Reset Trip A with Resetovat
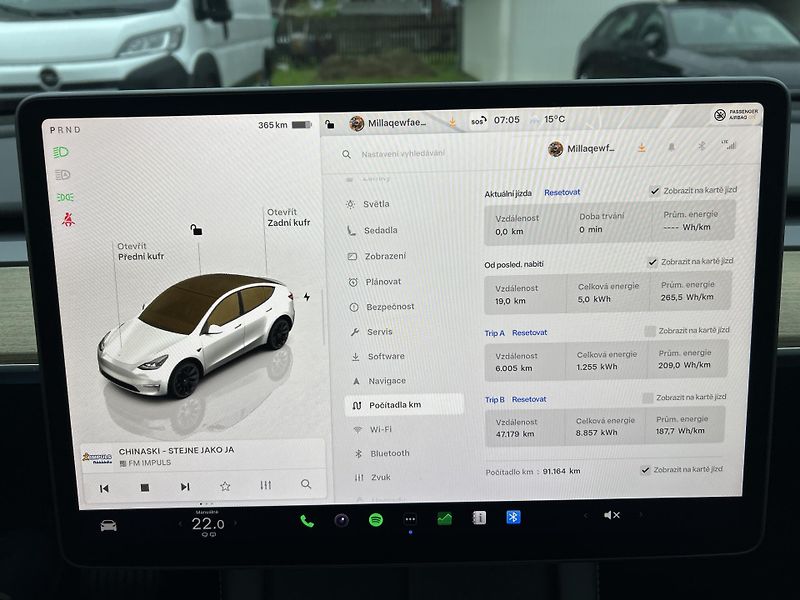Viewport: 800px width, 600px height. pos(529,333)
